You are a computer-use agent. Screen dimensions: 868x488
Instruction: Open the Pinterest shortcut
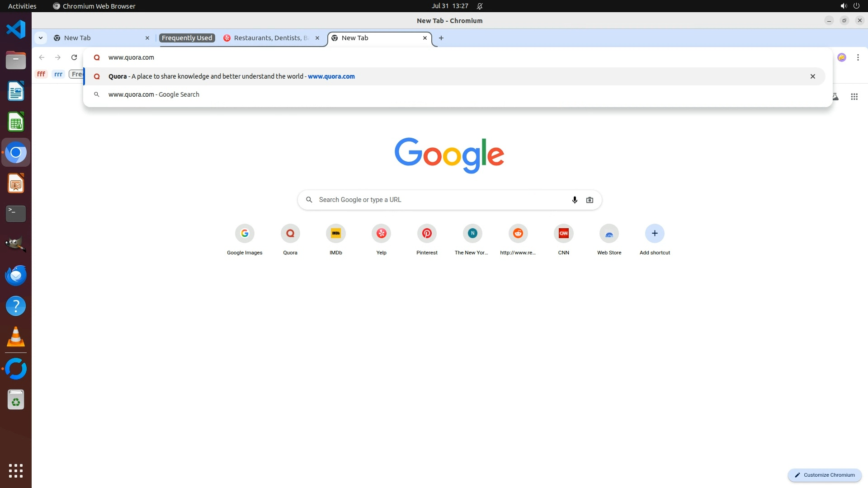(x=427, y=234)
